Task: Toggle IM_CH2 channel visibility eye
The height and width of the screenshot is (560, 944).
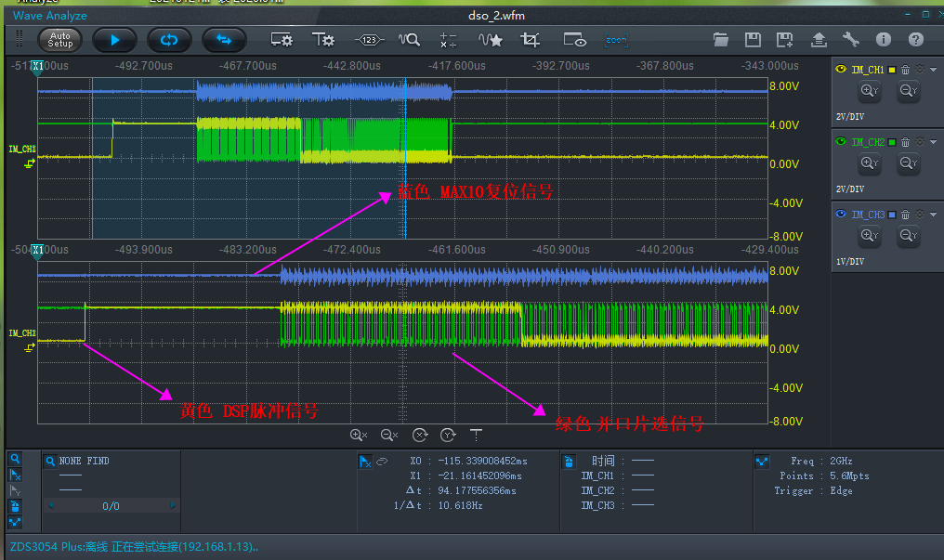Action: click(842, 142)
